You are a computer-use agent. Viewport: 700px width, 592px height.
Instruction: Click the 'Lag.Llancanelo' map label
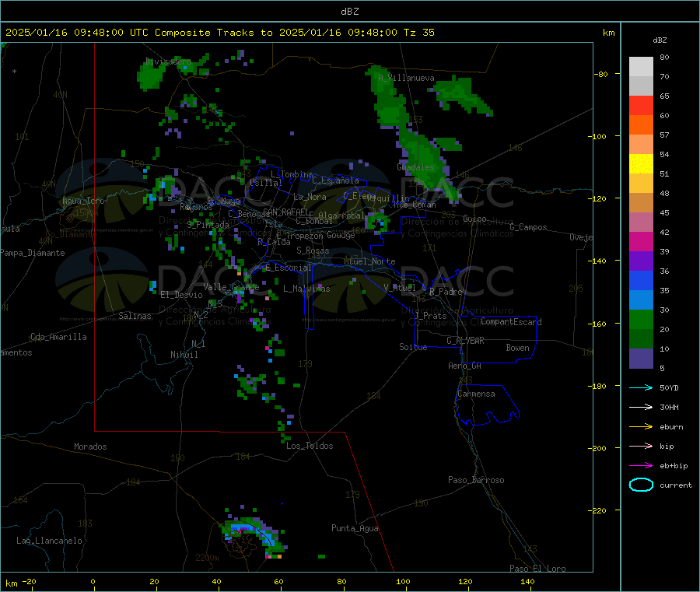coord(50,541)
